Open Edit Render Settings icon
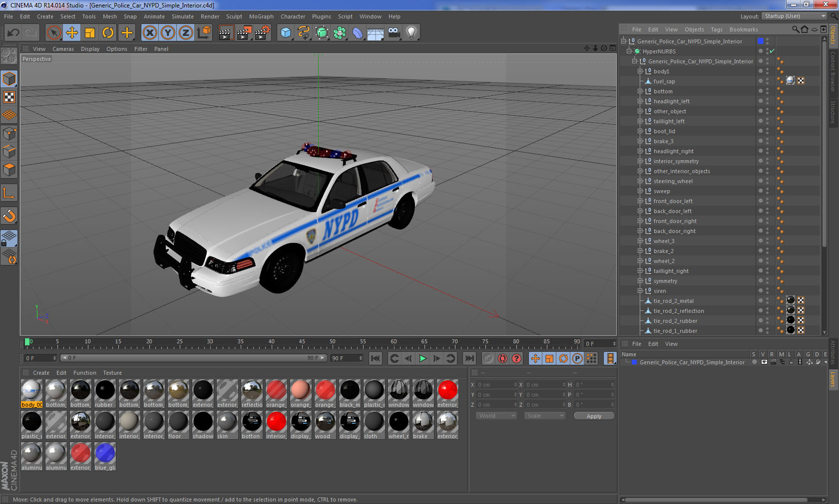Viewport: 839px width, 504px height. 262,33
